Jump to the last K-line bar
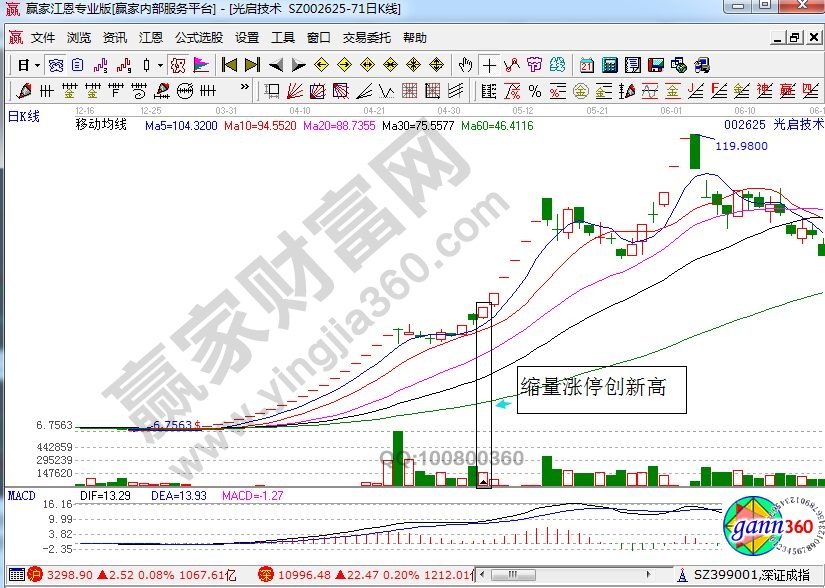This screenshot has height=588, width=825. coord(251,65)
